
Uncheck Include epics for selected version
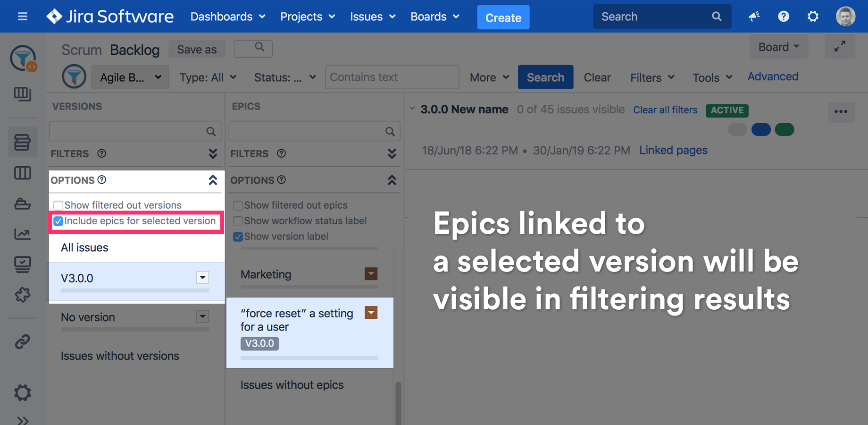(x=58, y=221)
